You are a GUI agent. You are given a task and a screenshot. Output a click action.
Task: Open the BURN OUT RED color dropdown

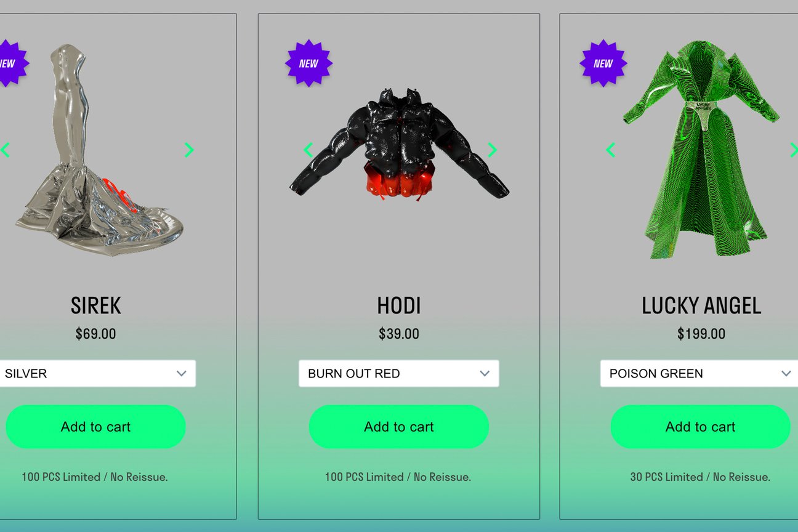click(x=399, y=374)
